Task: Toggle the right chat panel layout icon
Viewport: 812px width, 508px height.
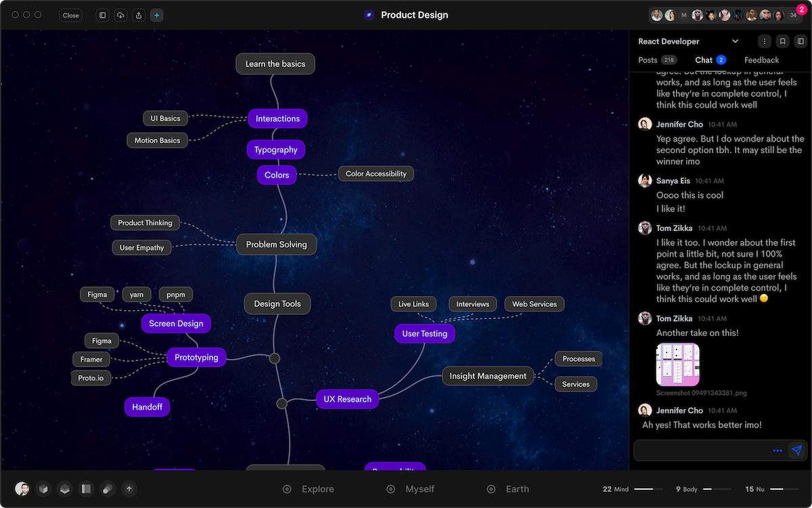Action: [x=800, y=41]
